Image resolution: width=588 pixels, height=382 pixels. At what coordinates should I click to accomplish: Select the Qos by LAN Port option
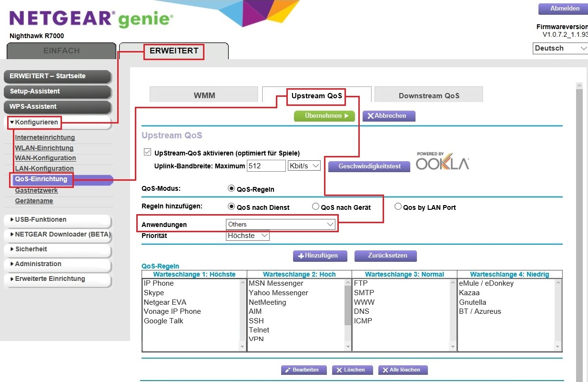pos(398,207)
